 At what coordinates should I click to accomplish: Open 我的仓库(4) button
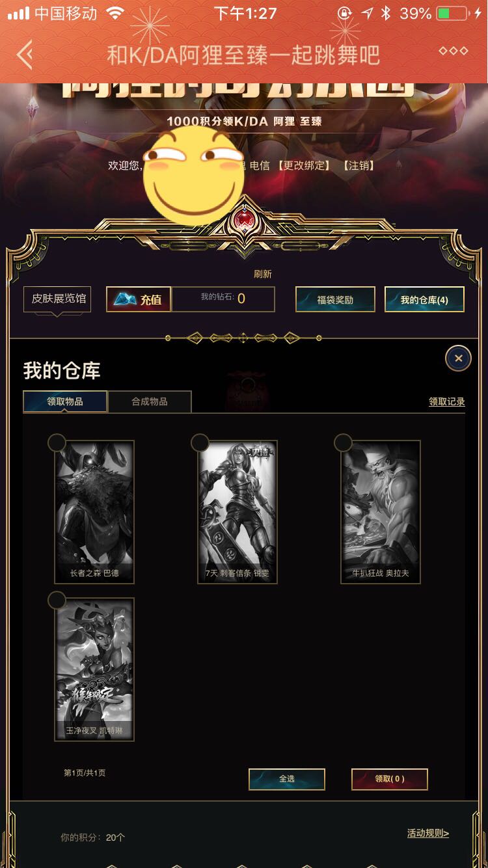(x=424, y=299)
